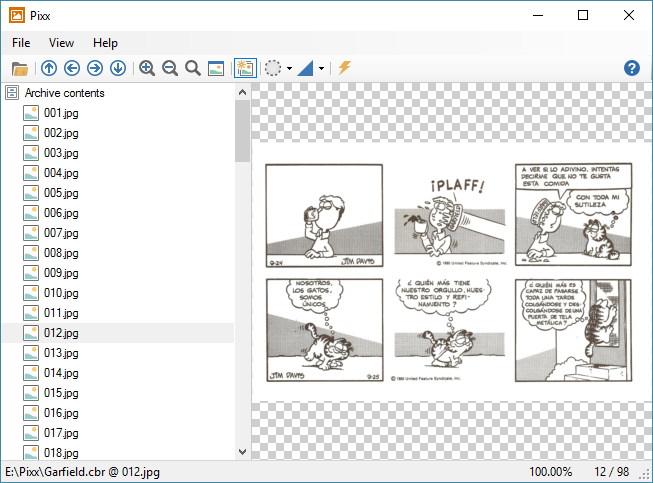
Task: Select 013.jpg in the archive list
Action: [x=61, y=353]
